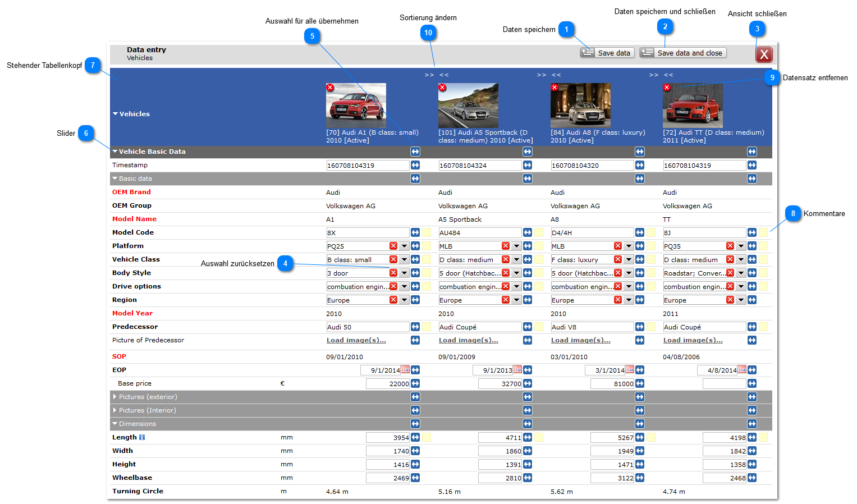Click Audi A8 Wheelbase value field

pyautogui.click(x=612, y=478)
